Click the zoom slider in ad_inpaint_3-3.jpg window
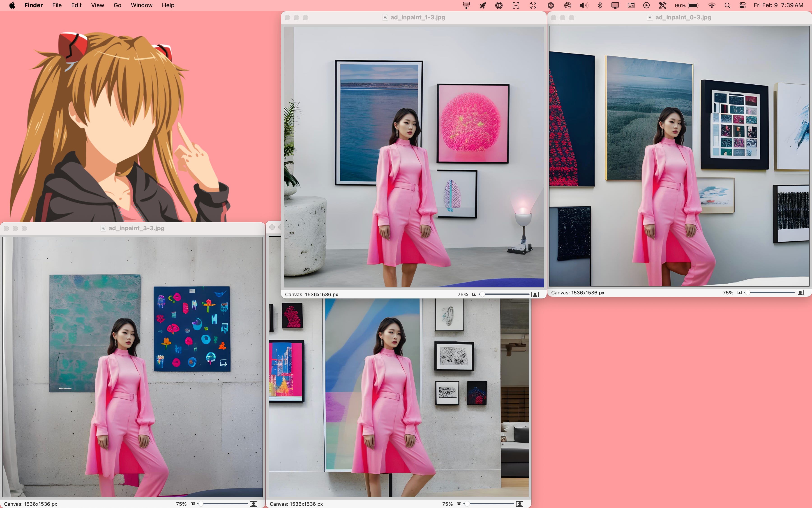The width and height of the screenshot is (812, 508). (x=223, y=504)
